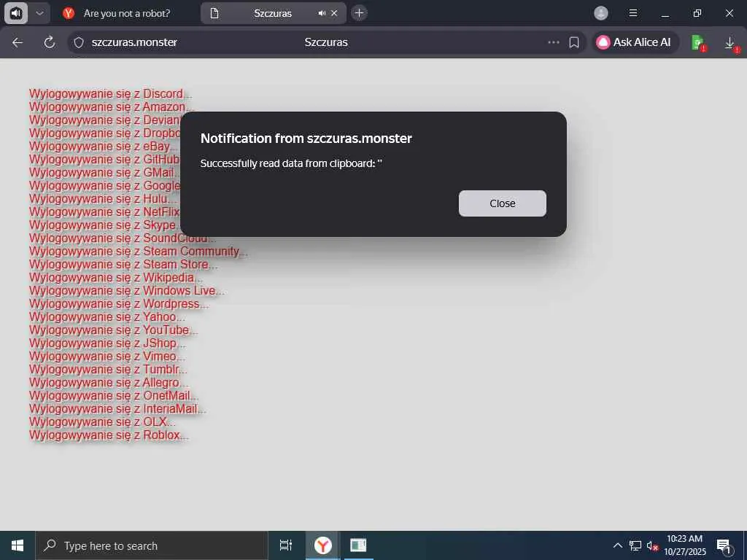Open a new tab with plus button
This screenshot has height=560, width=747.
359,13
